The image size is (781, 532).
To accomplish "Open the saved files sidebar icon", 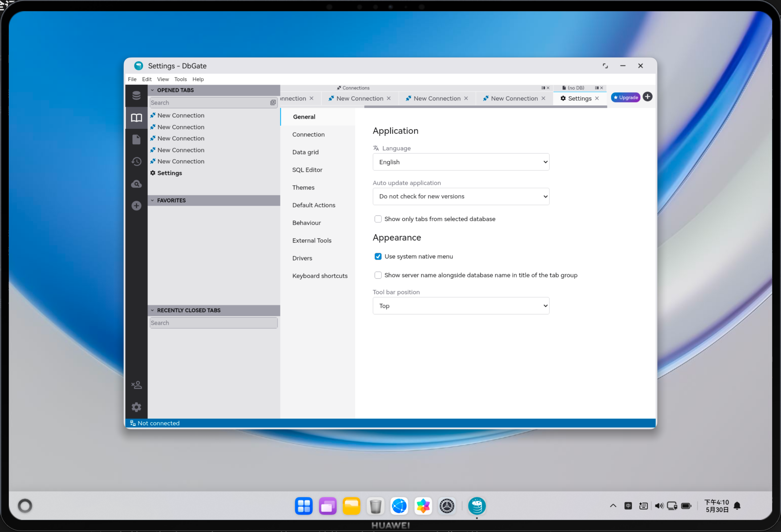I will click(x=136, y=140).
